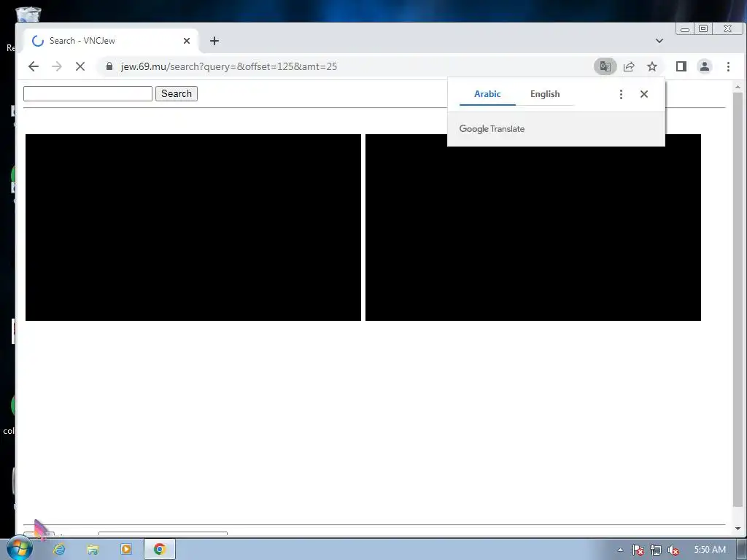
Task: Open Windows Media Player from taskbar
Action: click(x=126, y=550)
